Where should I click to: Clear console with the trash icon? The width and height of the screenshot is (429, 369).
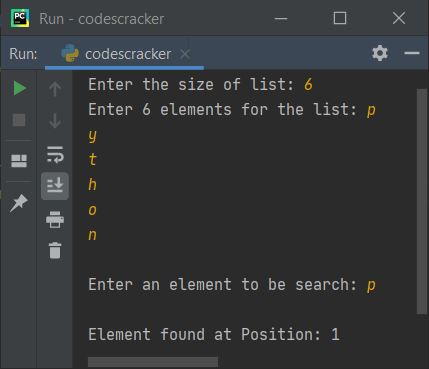(x=55, y=250)
